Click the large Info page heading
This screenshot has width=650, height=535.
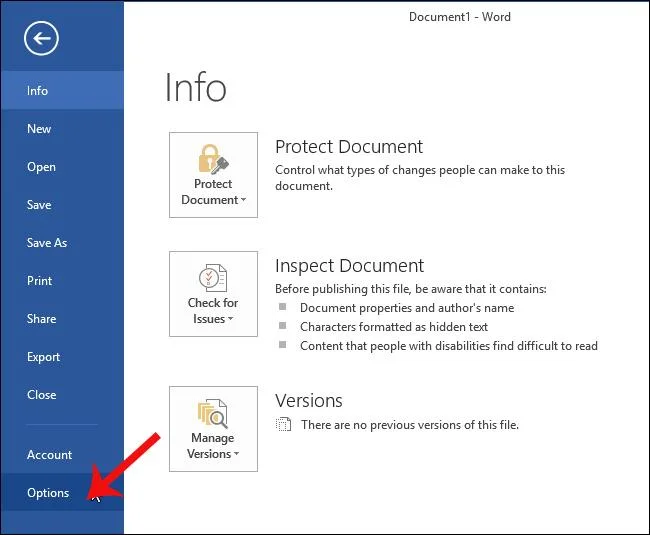click(x=196, y=87)
